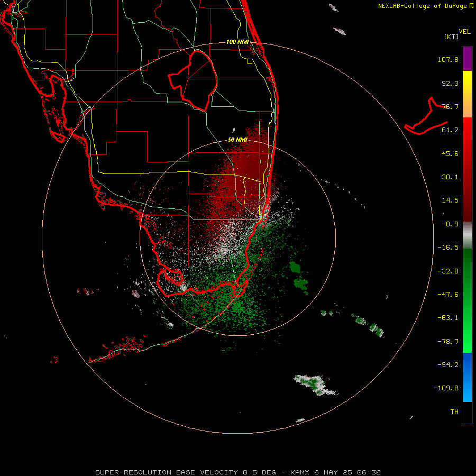
Task: Click the Lake Okeechobee outline on the map
Action: 193,81
